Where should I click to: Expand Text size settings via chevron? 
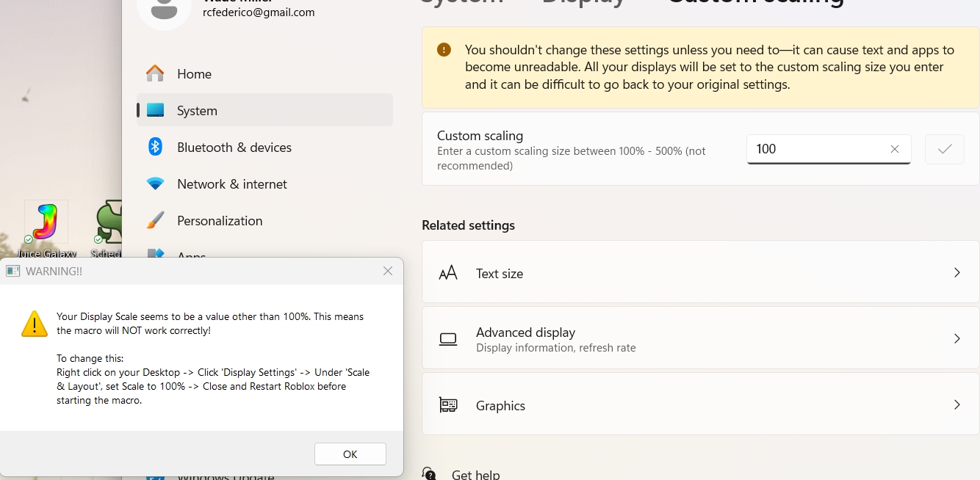click(x=956, y=272)
